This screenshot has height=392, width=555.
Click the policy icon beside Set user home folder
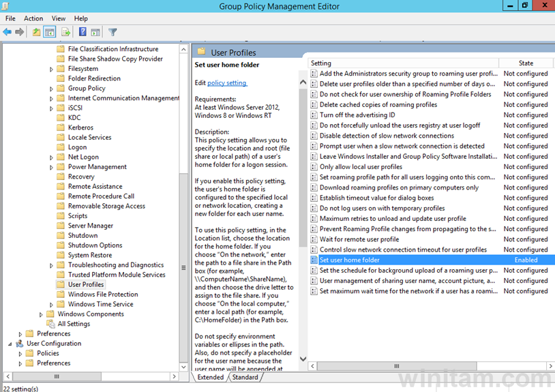point(314,260)
